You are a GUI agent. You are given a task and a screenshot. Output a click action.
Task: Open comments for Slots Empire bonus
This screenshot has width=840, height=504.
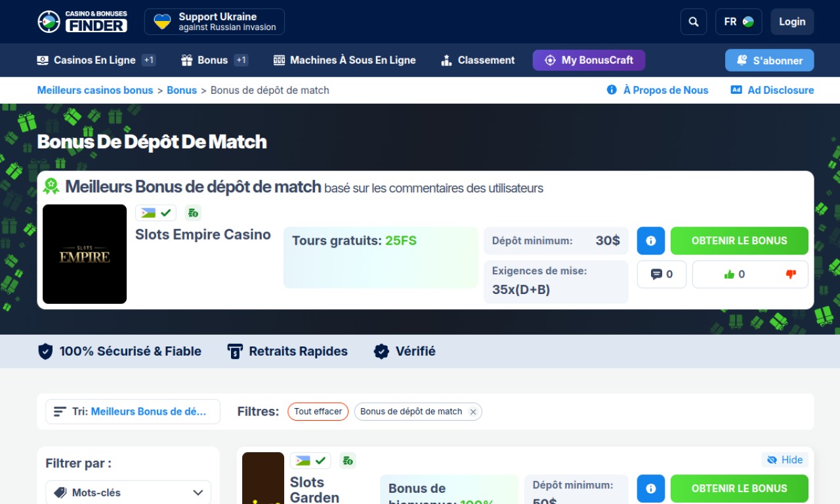point(661,274)
